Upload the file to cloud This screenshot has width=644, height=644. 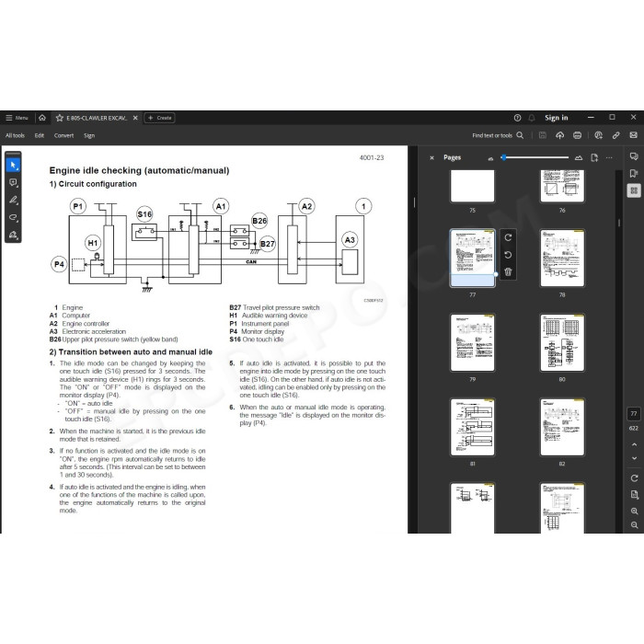[559, 135]
